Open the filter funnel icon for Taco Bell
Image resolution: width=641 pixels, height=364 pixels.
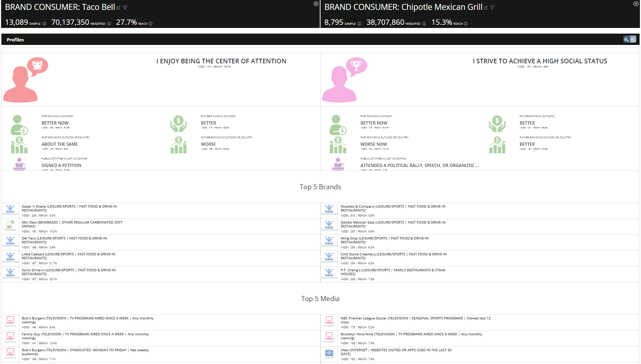125,8
